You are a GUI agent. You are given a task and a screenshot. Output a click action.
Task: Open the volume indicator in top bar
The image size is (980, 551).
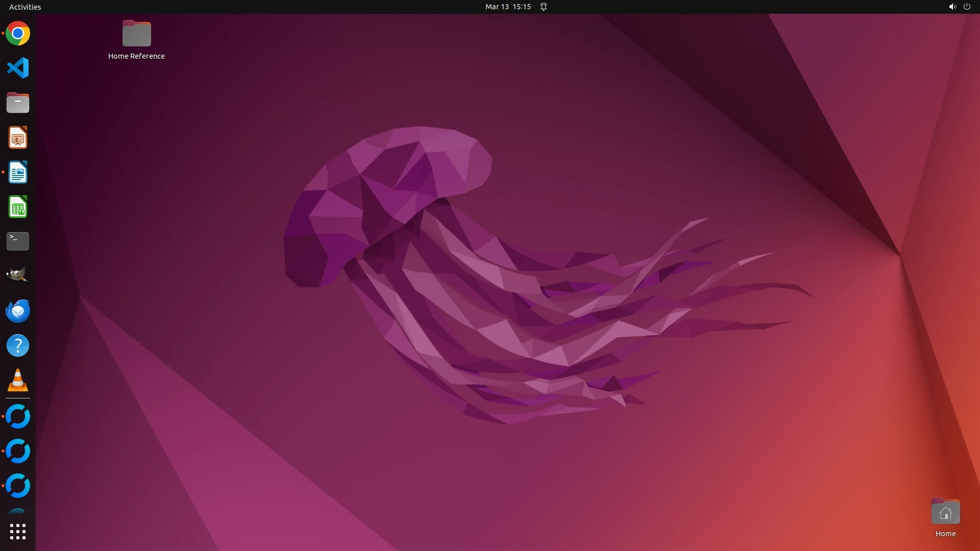coord(952,7)
